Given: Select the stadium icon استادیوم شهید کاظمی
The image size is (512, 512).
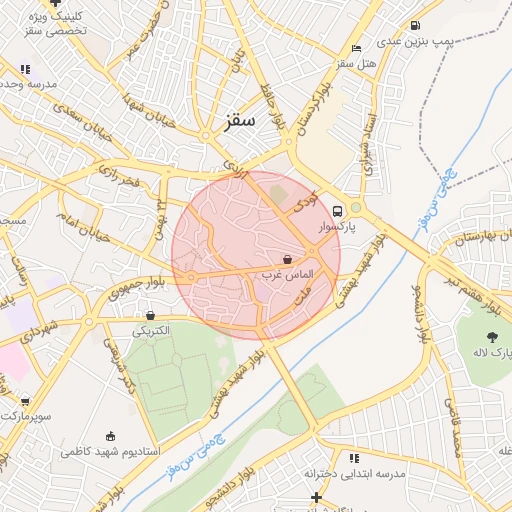Looking at the screenshot, I should click(110, 436).
